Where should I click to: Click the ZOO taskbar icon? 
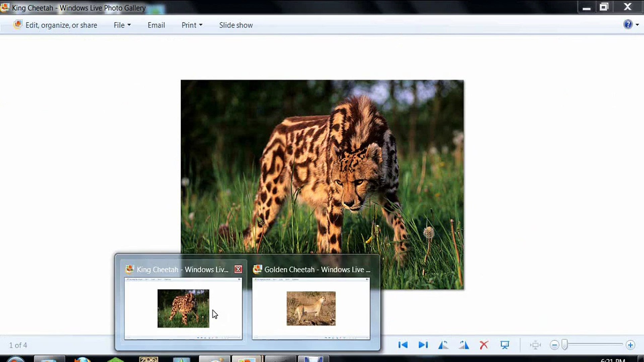(149, 359)
